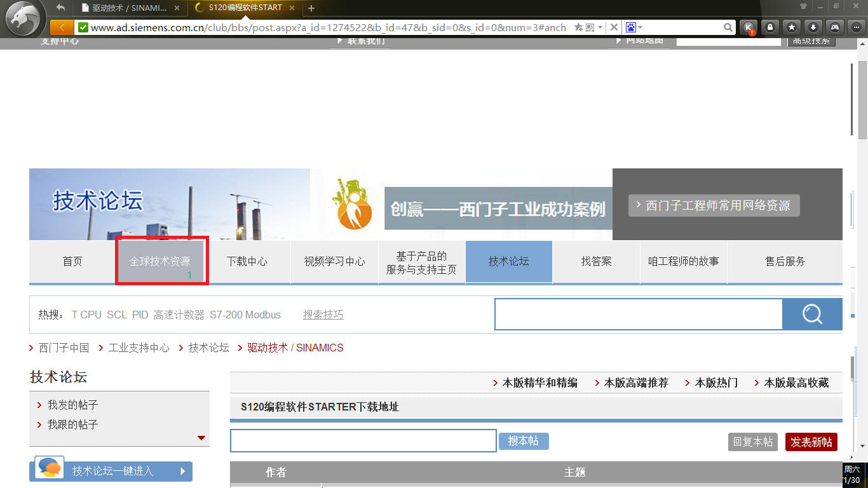The width and height of the screenshot is (868, 488).
Task: Click the game controller toolbar icon
Action: (835, 27)
